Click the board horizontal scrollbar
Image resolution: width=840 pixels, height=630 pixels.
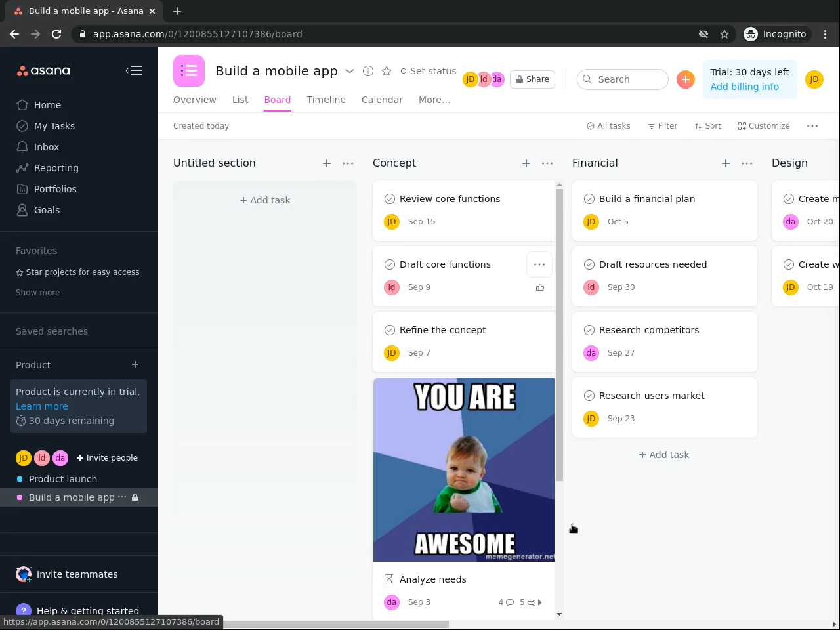(304, 624)
